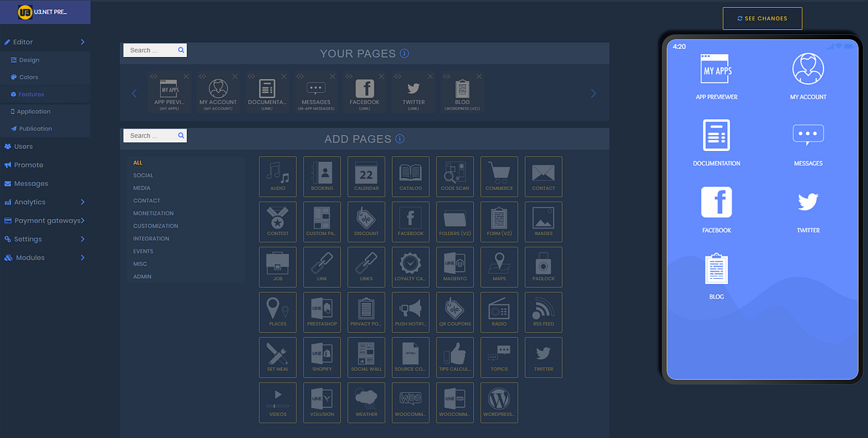The image size is (868, 438).
Task: Select the Push Notifications feature icon
Action: point(410,312)
